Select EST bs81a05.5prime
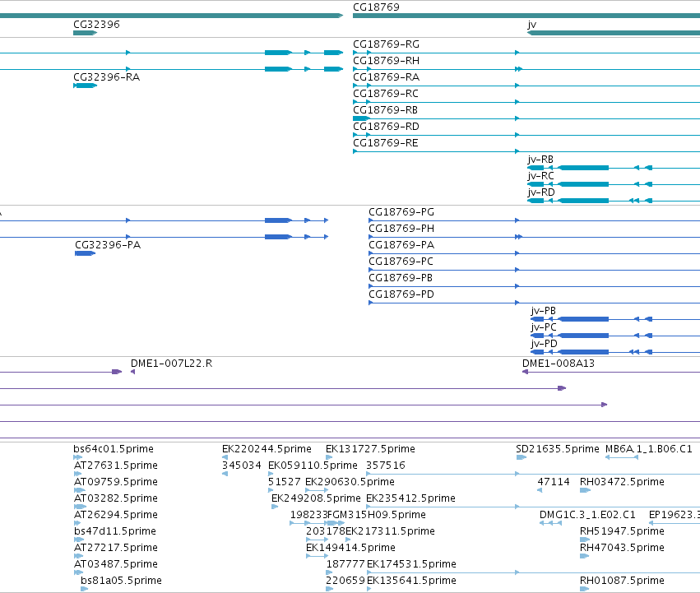Viewport: 700px width, 593px height. point(121,581)
